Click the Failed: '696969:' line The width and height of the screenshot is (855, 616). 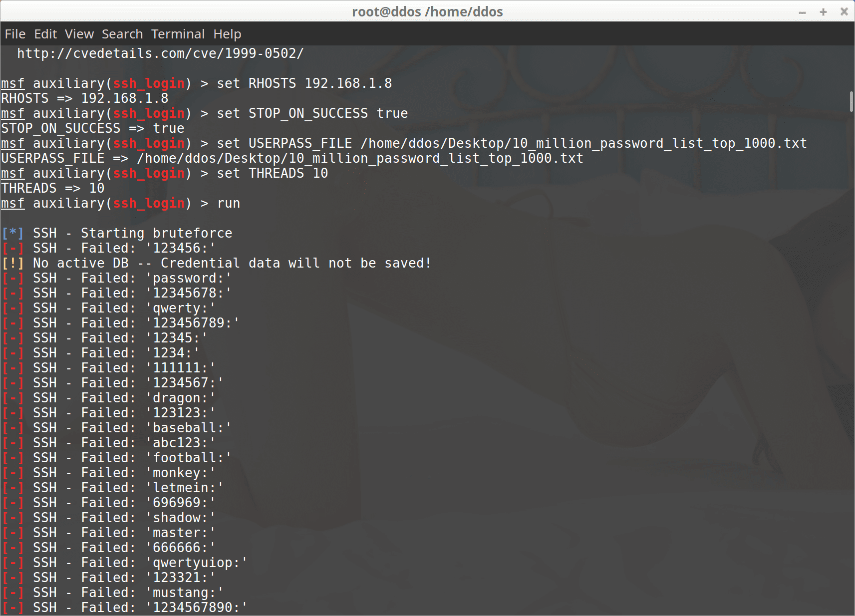coord(109,503)
